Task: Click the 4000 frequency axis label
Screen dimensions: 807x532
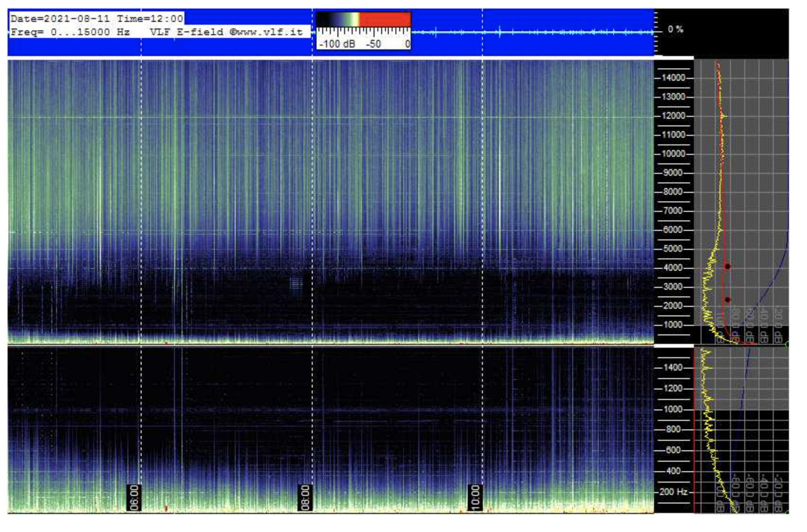Action: (x=673, y=267)
